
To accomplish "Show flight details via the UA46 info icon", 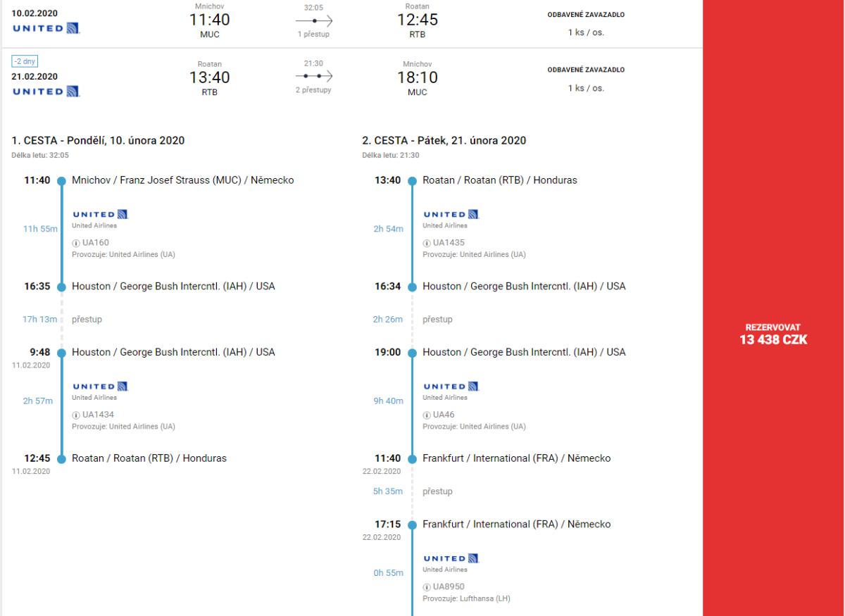I will point(426,415).
